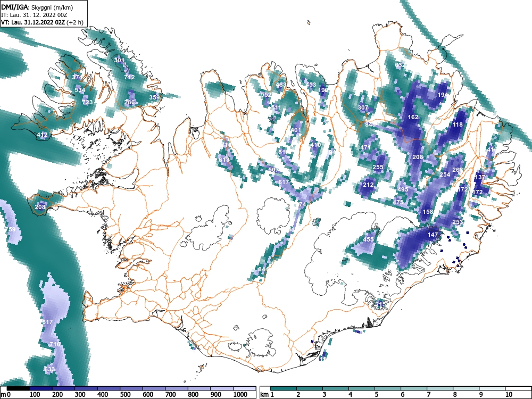Image resolution: width=532 pixels, height=399 pixels.
Task: Select the map visibility value 212
Action: pos(368,185)
